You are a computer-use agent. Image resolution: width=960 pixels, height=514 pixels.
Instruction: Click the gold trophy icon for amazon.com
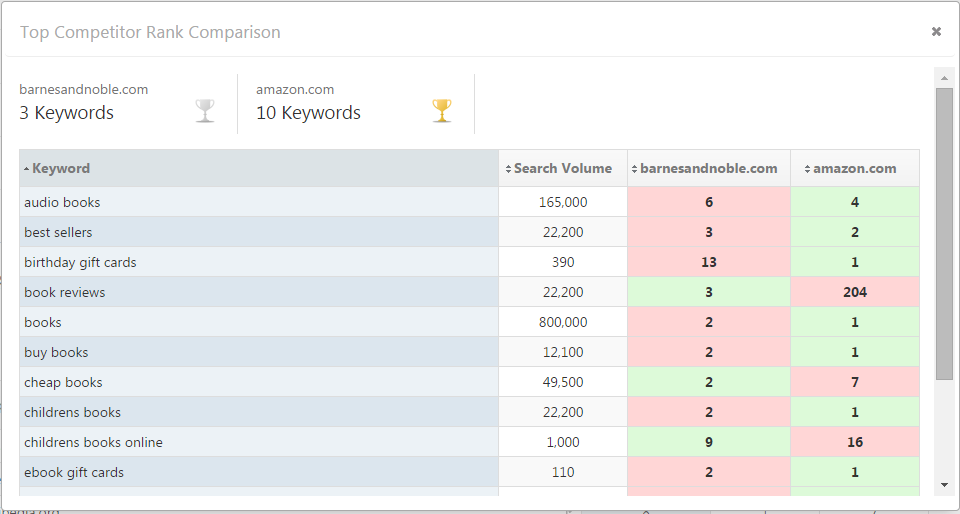pos(442,110)
